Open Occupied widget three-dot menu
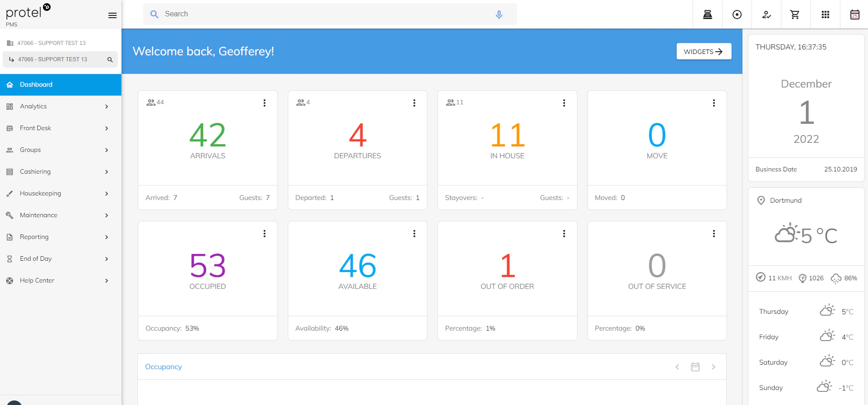The height and width of the screenshot is (405, 868). [265, 234]
